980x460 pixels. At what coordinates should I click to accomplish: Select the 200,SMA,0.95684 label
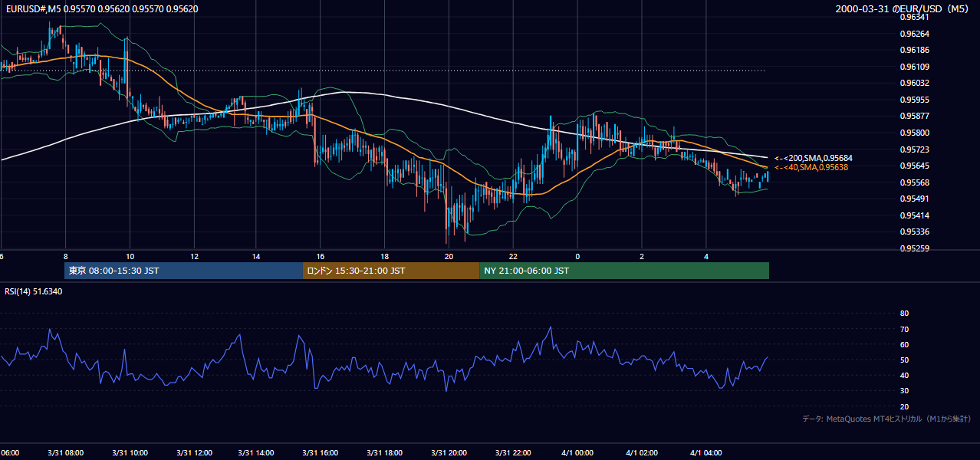(x=814, y=158)
